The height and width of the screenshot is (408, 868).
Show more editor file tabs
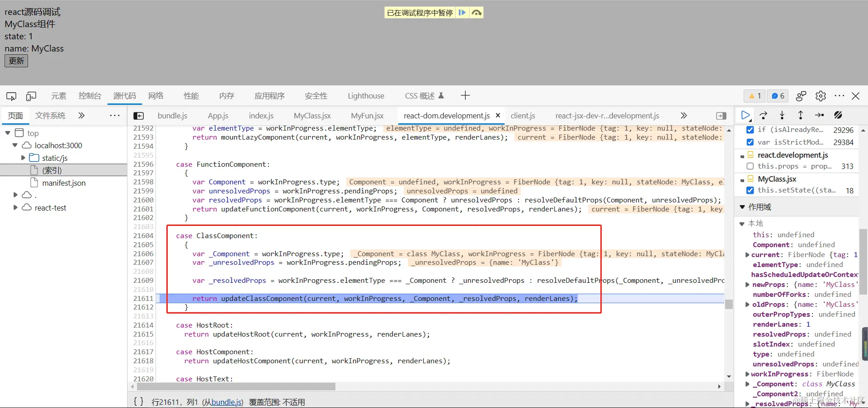(x=684, y=116)
